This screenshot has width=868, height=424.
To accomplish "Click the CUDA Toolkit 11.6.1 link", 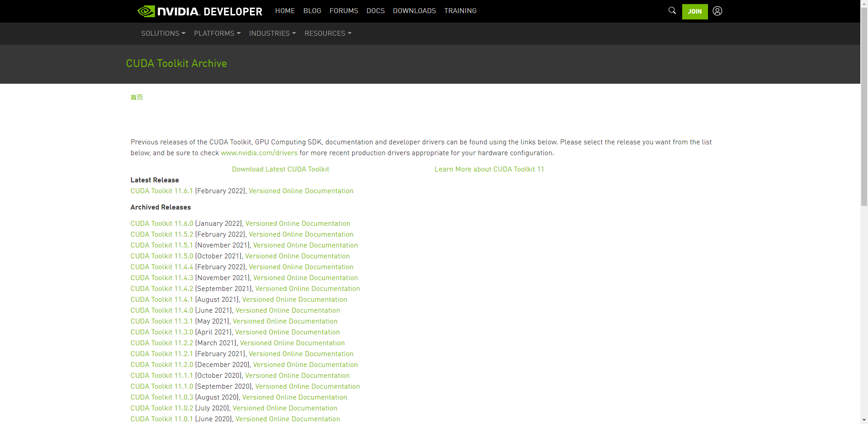I will coord(161,191).
